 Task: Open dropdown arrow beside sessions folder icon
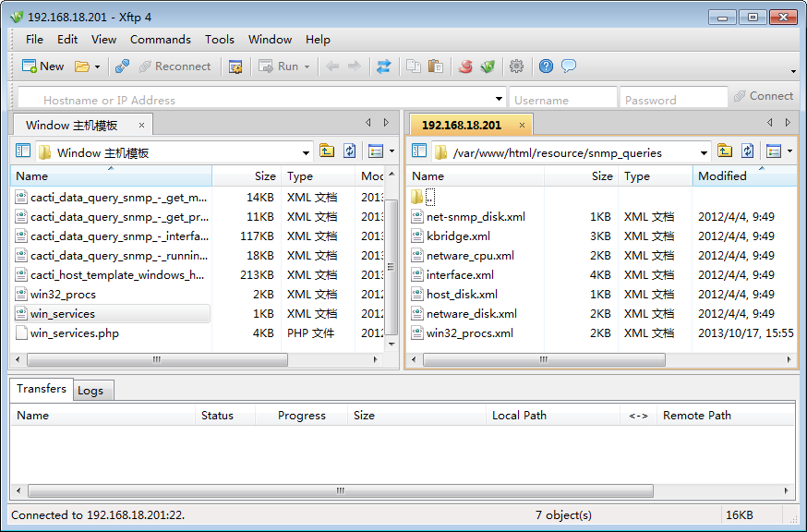pyautogui.click(x=97, y=66)
